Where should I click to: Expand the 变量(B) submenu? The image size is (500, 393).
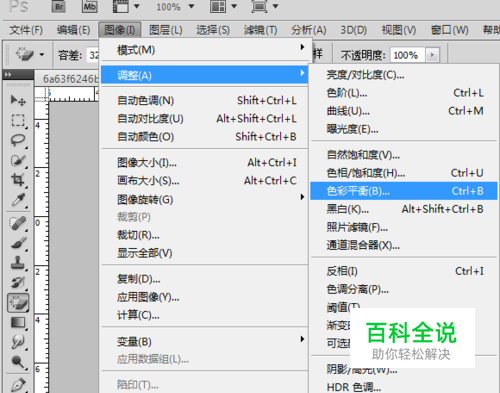[204, 341]
